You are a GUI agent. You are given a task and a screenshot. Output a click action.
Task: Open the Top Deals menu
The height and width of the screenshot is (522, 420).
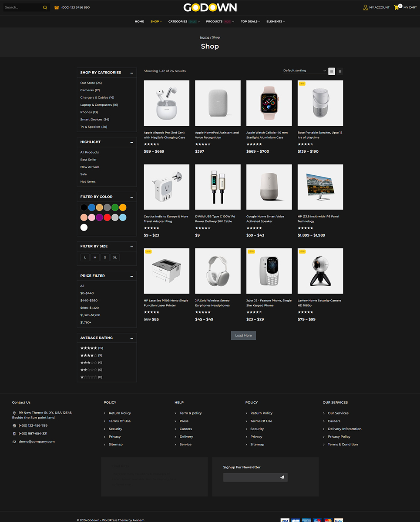(250, 21)
